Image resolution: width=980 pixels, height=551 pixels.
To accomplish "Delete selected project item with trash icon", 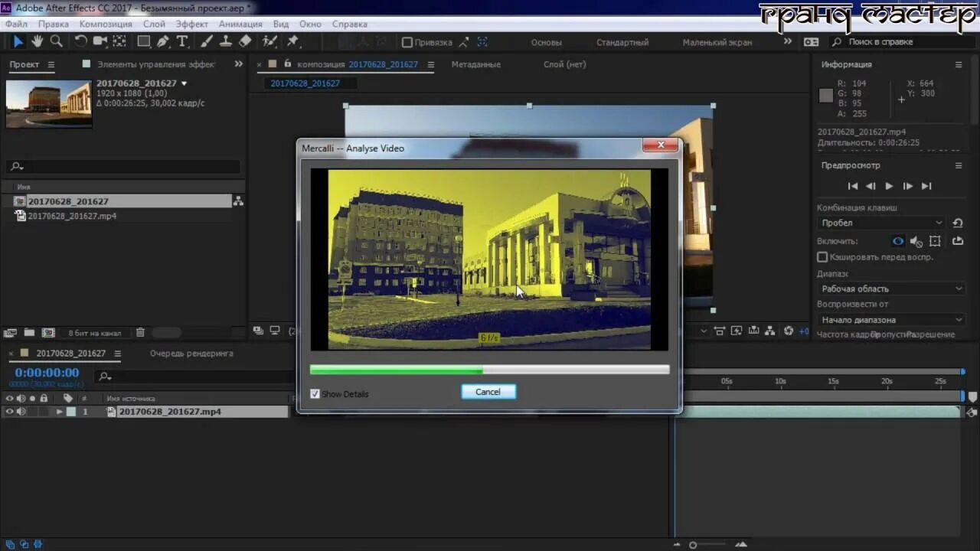I will point(140,333).
